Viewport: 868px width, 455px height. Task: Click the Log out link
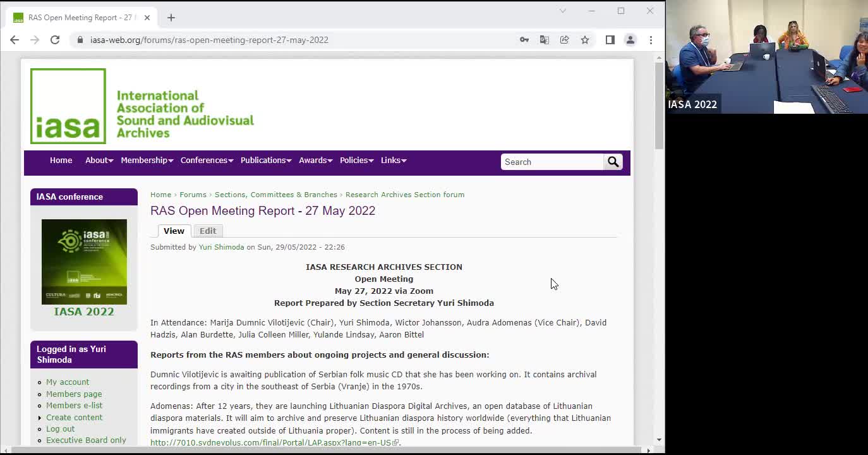pos(60,428)
